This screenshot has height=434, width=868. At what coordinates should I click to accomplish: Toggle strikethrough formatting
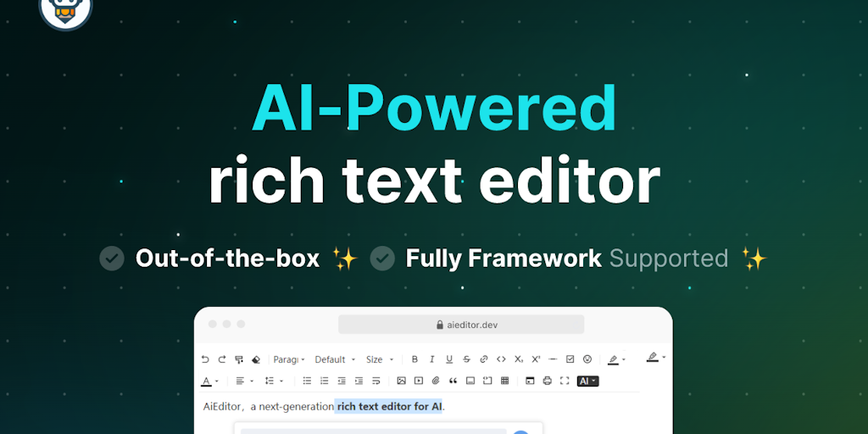coord(466,359)
